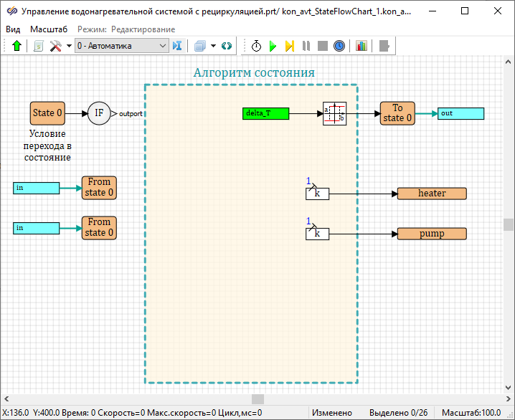Click the green up arrow toolbar icon
Screen dimensions: 515x420
coord(17,46)
